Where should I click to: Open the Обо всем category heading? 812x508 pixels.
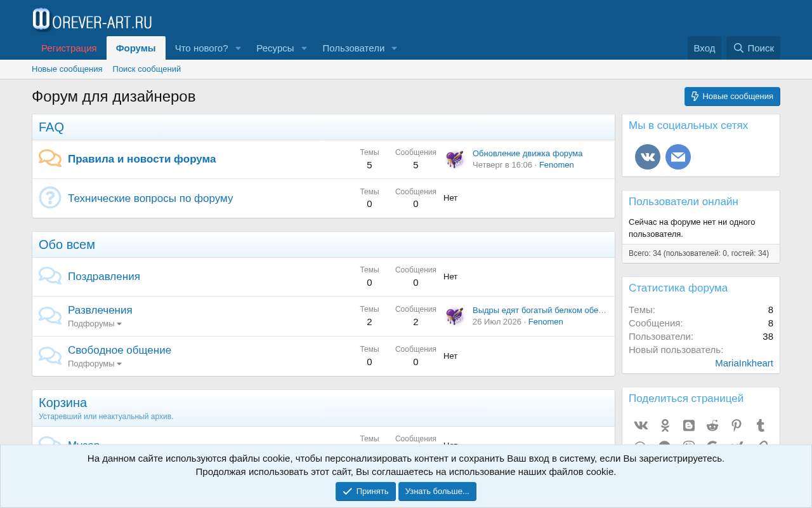pyautogui.click(x=67, y=244)
